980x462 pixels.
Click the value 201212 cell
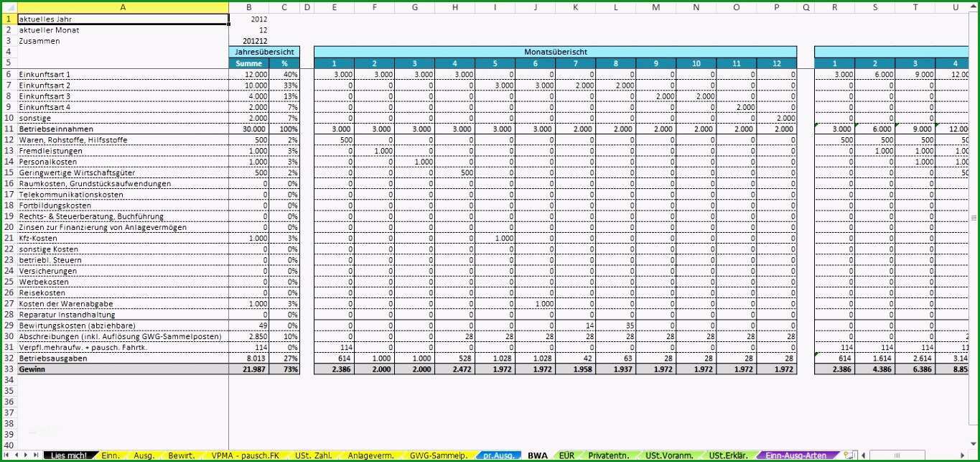pos(249,41)
